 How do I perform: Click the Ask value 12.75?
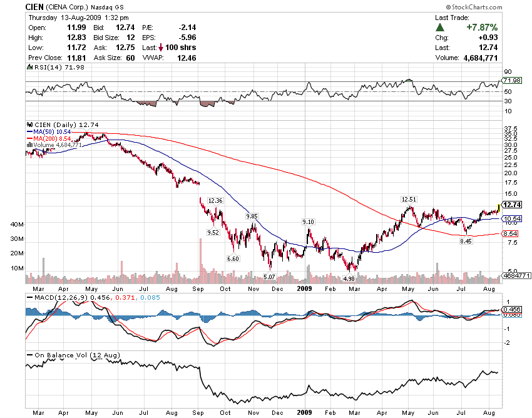point(125,48)
